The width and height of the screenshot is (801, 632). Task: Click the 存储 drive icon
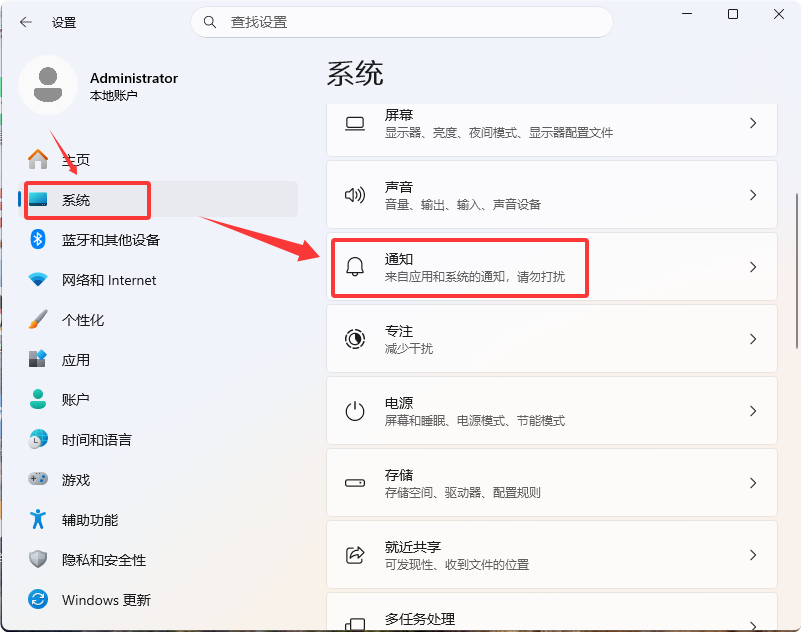pyautogui.click(x=355, y=483)
